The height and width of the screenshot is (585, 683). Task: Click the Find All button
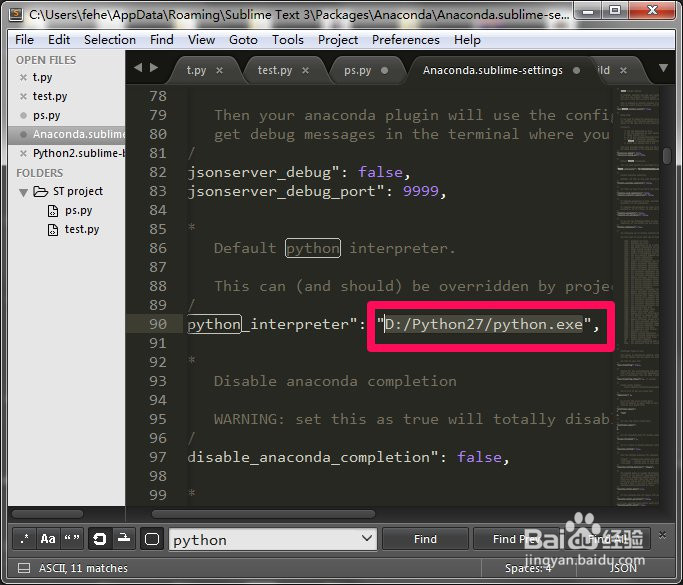tap(608, 539)
